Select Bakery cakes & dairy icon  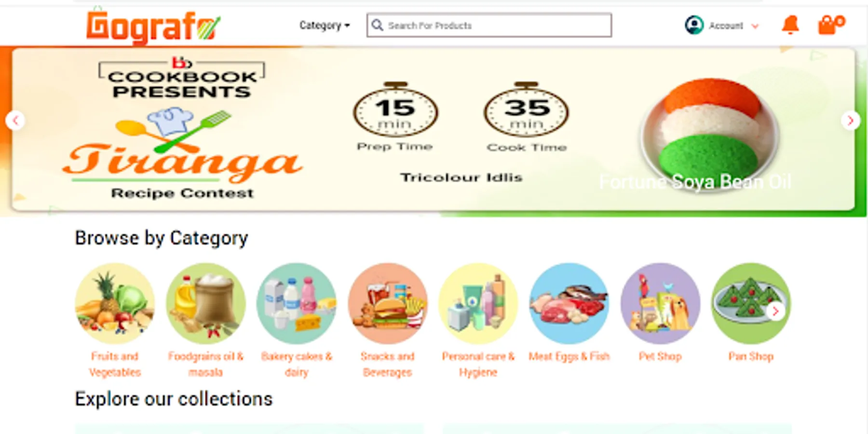297,303
